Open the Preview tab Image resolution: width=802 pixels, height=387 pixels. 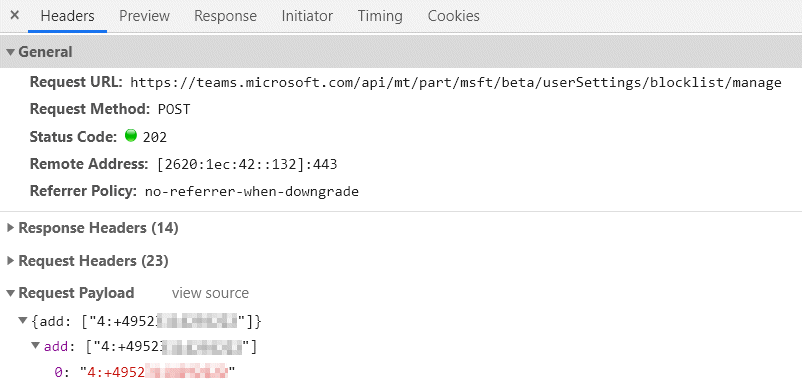click(x=144, y=16)
